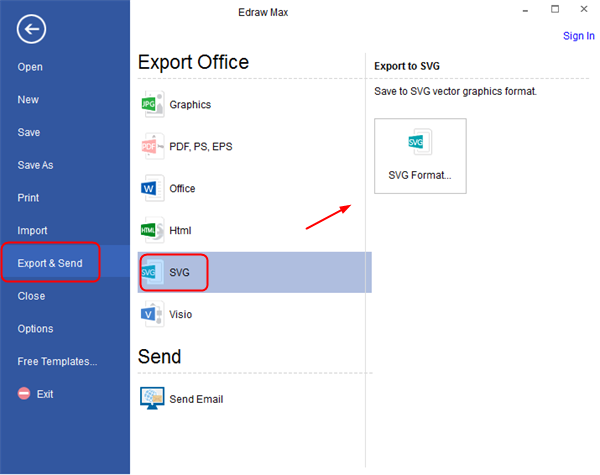Open Options from the sidebar

(x=35, y=329)
